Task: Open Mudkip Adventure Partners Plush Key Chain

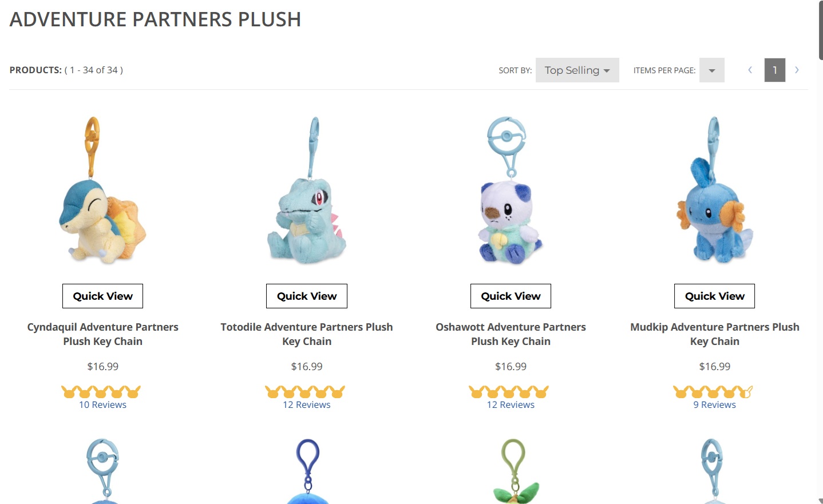Action: point(715,334)
